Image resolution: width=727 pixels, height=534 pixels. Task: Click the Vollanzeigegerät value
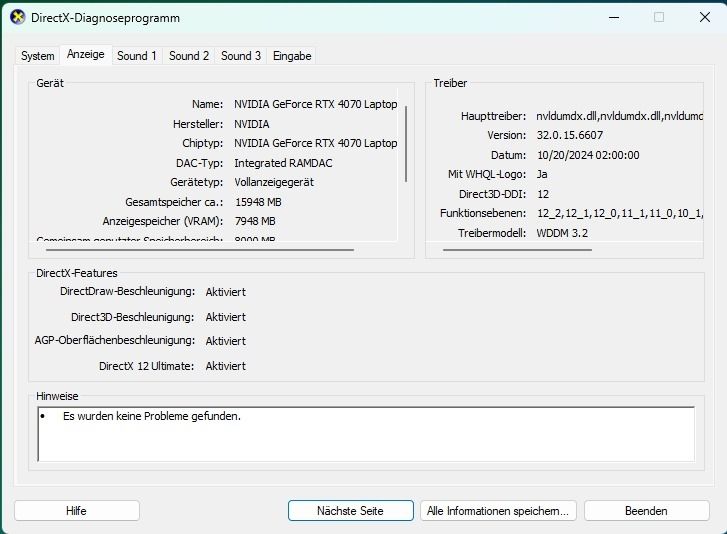pos(274,182)
